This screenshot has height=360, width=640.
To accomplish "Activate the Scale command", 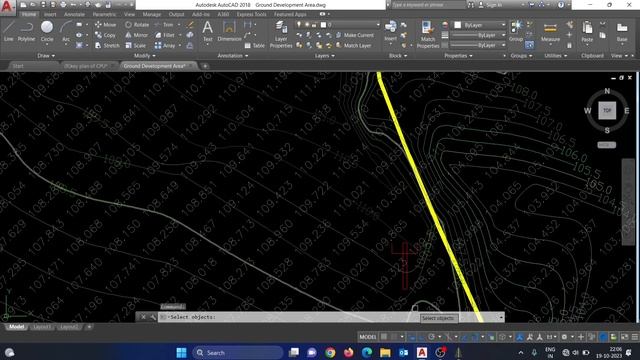I will pyautogui.click(x=136, y=45).
